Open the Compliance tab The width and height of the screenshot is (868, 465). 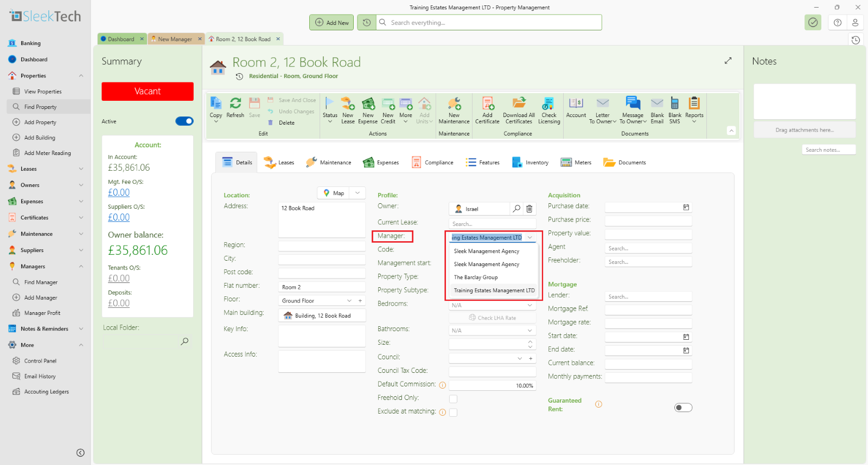(432, 163)
